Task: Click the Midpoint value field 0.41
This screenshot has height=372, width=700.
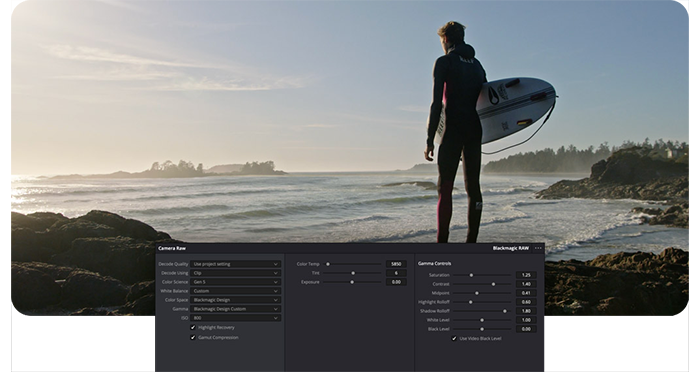Action: pos(526,293)
